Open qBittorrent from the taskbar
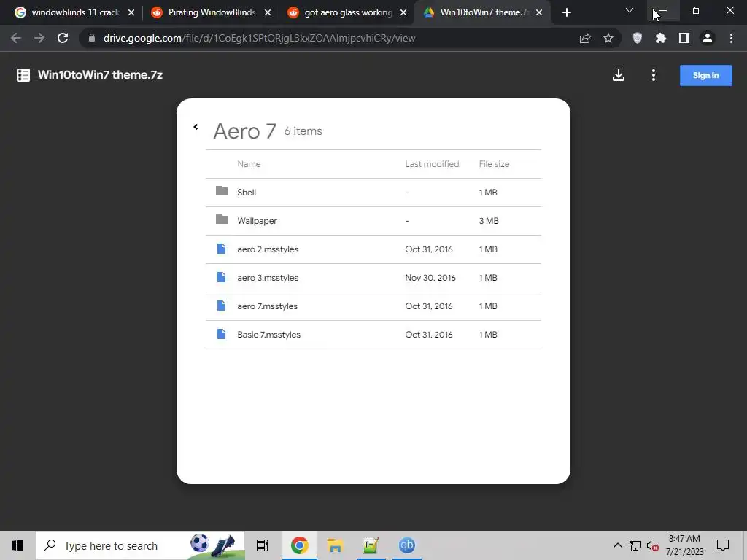Viewport: 747px width, 560px height. [x=407, y=545]
